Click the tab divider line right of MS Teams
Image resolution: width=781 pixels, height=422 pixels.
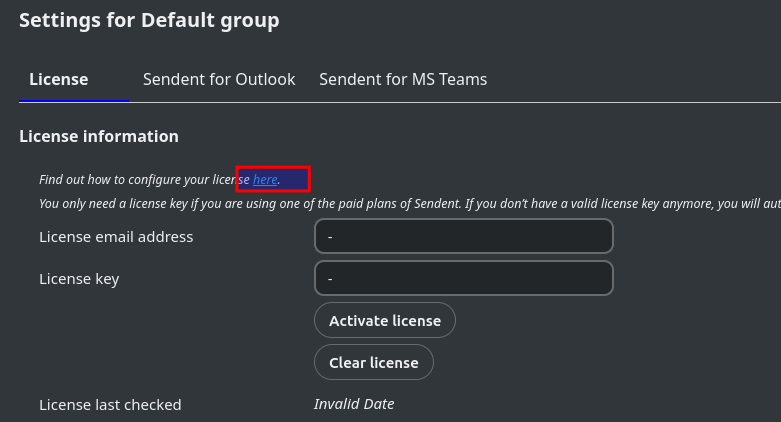point(640,102)
